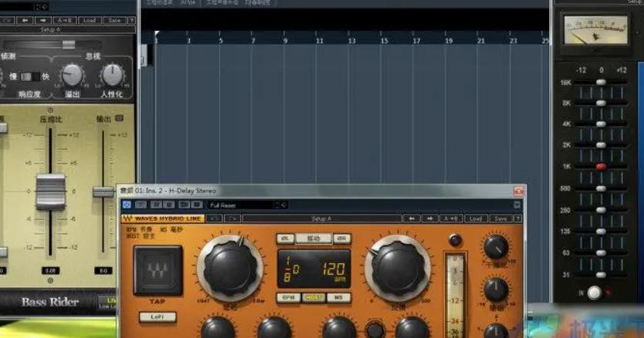Click the 0.0 output value field in Bass Rider
Image resolution: width=644 pixels, height=338 pixels.
tap(103, 271)
